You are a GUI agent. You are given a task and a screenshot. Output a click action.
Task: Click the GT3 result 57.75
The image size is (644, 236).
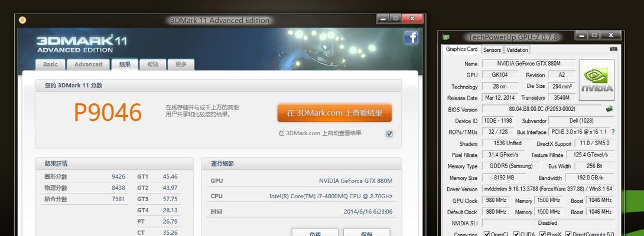click(170, 199)
